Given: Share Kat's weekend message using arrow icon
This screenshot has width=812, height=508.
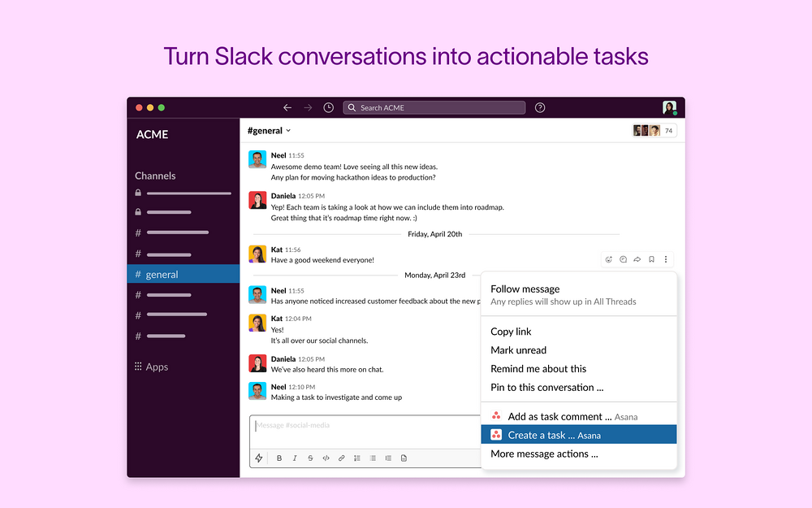Looking at the screenshot, I should [637, 259].
